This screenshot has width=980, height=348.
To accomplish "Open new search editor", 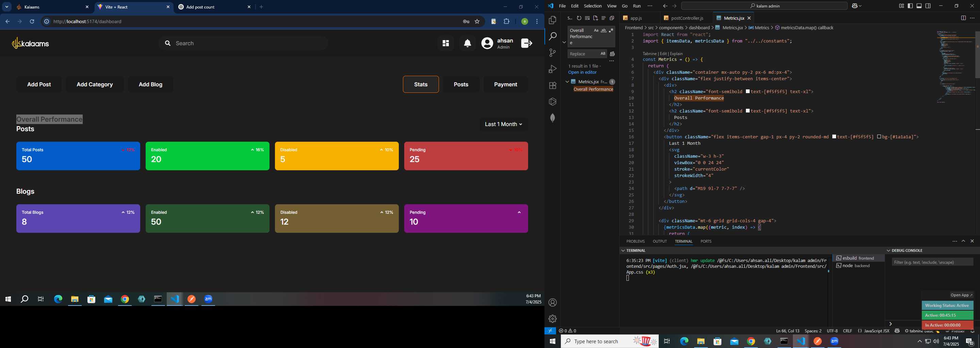I will point(595,18).
